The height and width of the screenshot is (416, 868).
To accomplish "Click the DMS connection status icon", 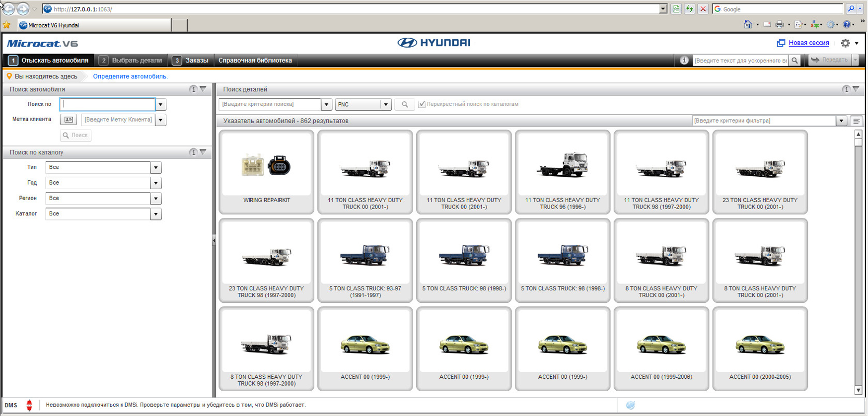I will [29, 405].
